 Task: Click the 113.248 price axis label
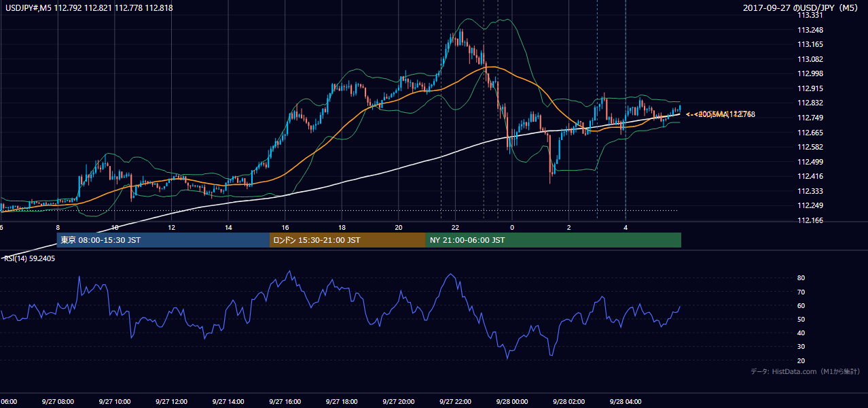pyautogui.click(x=810, y=30)
